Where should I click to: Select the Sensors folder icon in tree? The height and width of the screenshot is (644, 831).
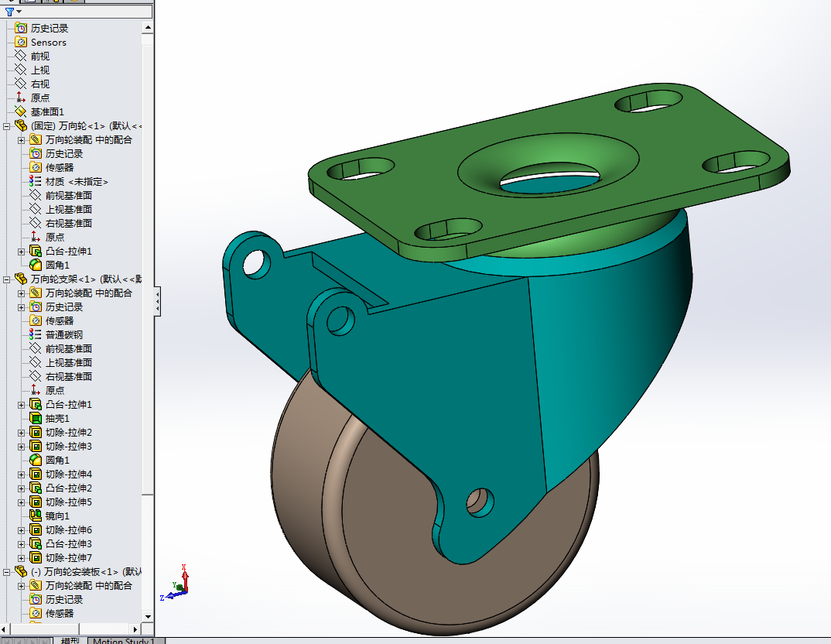(21, 43)
